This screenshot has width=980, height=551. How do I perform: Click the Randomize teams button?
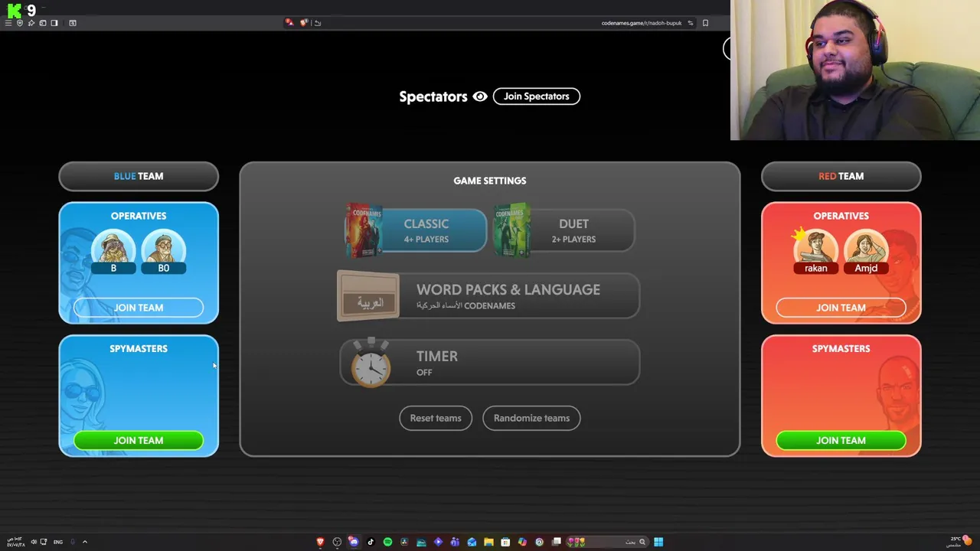click(x=531, y=418)
